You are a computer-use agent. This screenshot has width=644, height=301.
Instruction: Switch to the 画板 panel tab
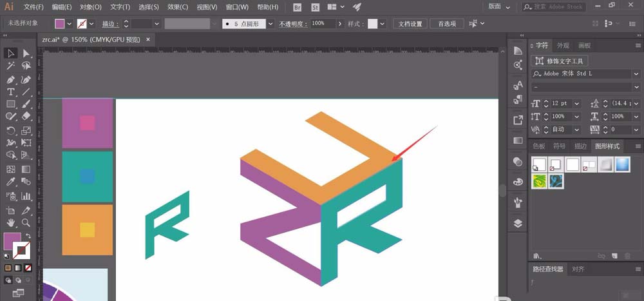585,46
